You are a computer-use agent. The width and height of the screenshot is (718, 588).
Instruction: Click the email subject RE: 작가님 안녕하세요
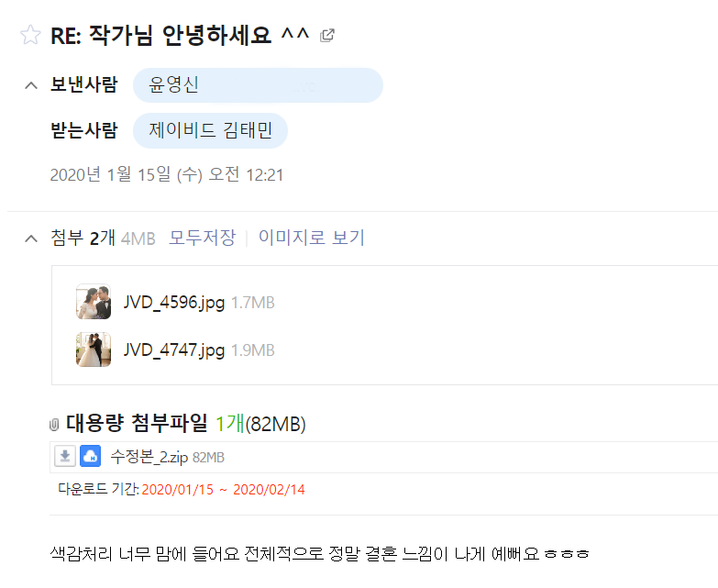[180, 36]
